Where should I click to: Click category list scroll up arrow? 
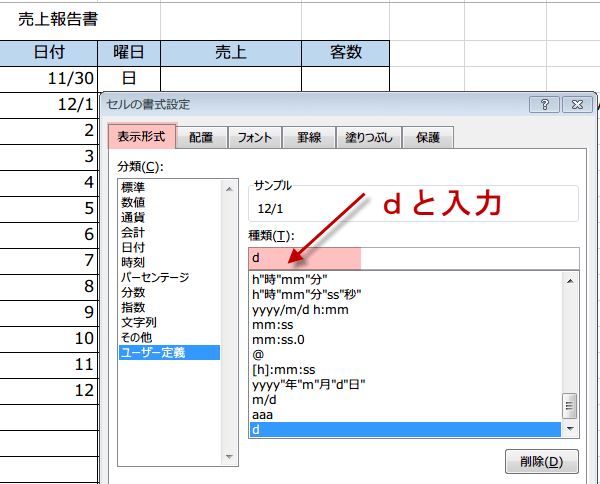click(229, 189)
